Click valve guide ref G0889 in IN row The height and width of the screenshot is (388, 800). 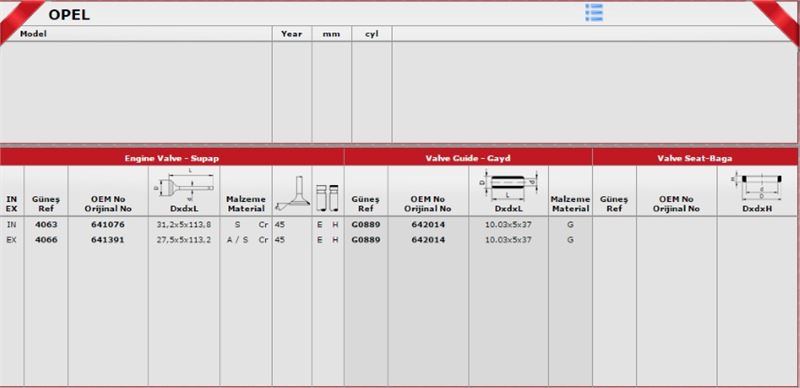click(x=366, y=224)
